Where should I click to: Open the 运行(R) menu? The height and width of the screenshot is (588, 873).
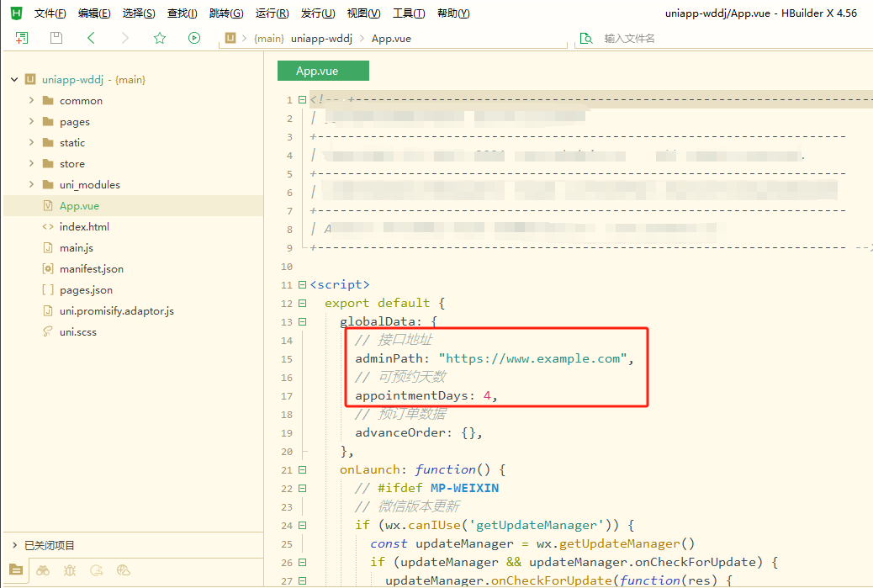[x=272, y=13]
